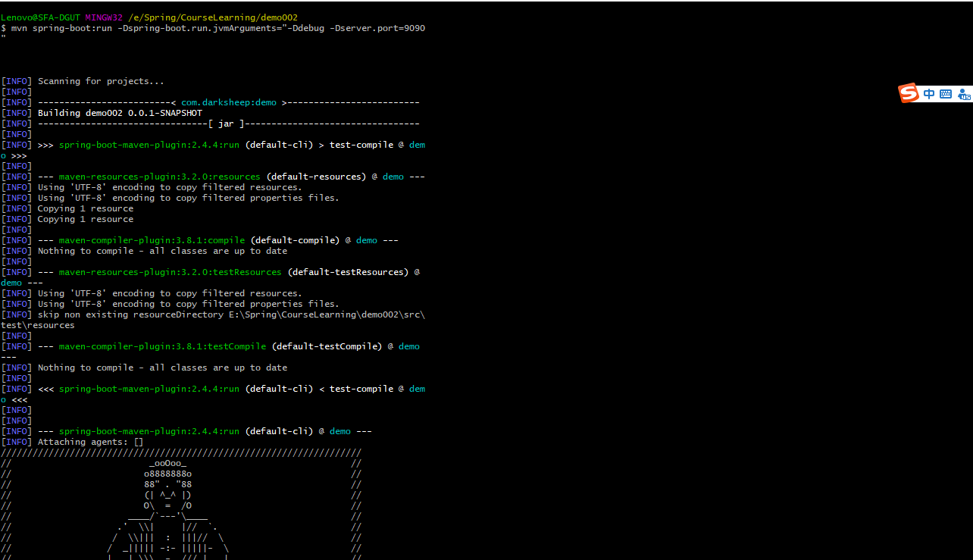Click the '[ jar ]' packaging label
Image resolution: width=973 pixels, height=560 pixels.
[226, 124]
